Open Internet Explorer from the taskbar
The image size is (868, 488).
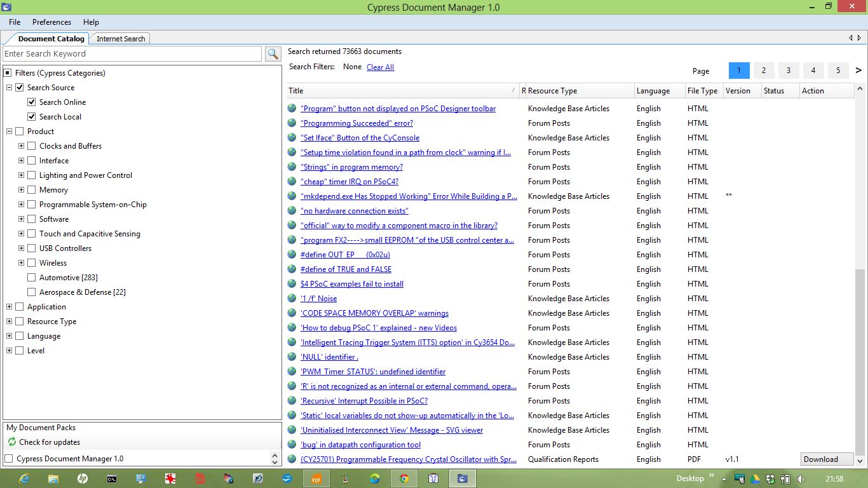coord(24,478)
